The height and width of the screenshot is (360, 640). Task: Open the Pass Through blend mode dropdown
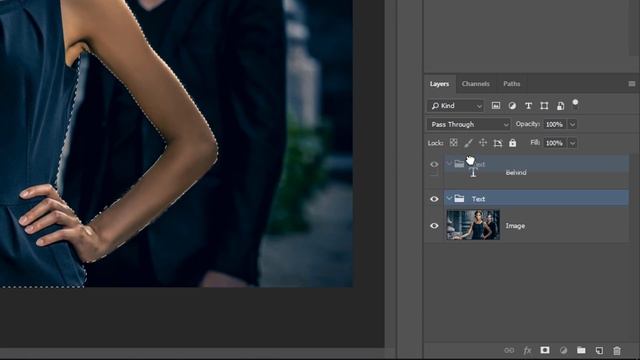[x=469, y=124]
